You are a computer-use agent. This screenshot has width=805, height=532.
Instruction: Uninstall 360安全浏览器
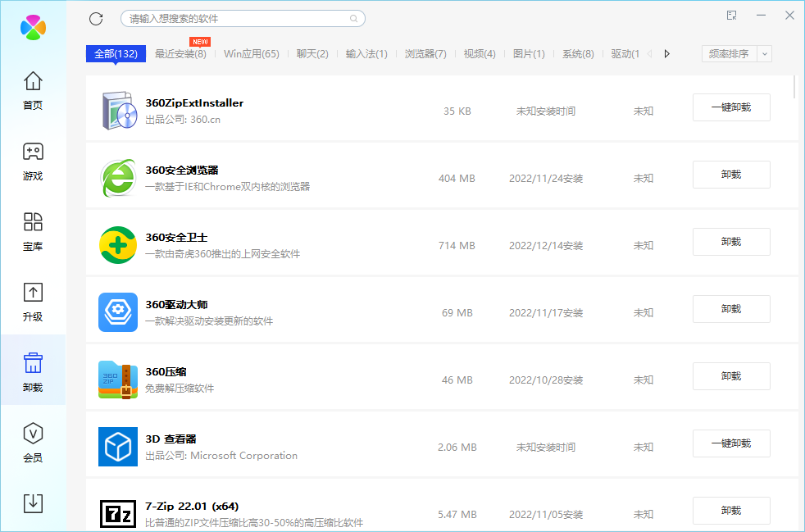click(731, 175)
